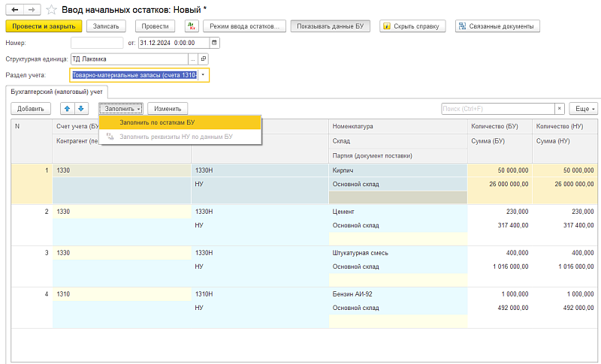Select the Цемент row in table
The image size is (601, 364).
(x=343, y=212)
